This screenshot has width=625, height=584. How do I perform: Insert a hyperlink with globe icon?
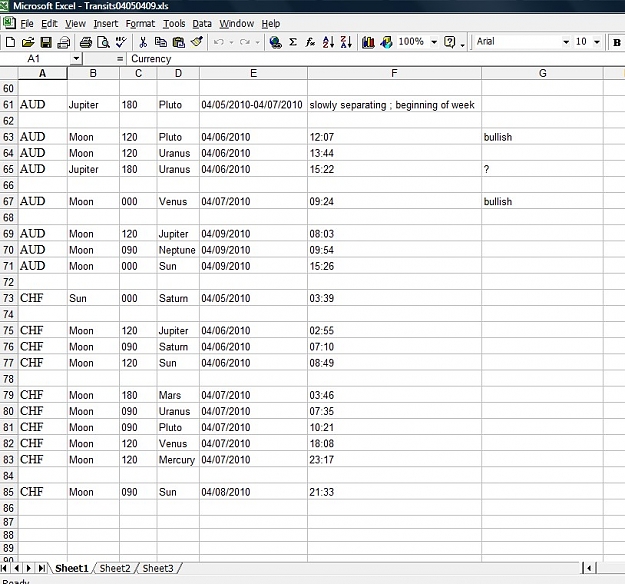click(275, 42)
